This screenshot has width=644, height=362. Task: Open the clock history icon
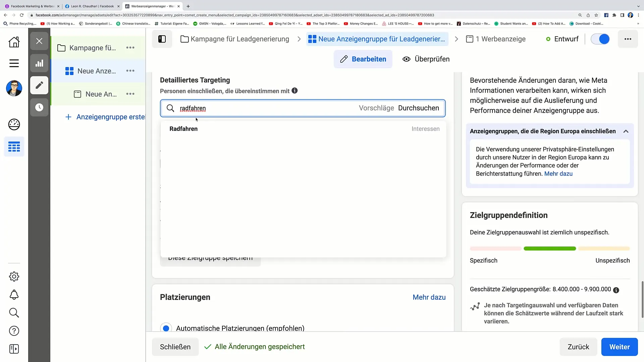coord(39,107)
